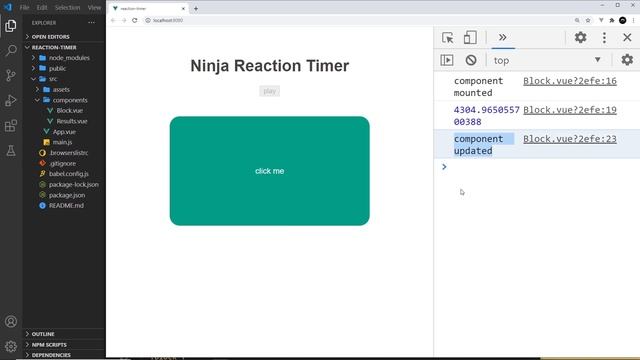The width and height of the screenshot is (640, 360).
Task: Open the File menu
Action: 24,7
